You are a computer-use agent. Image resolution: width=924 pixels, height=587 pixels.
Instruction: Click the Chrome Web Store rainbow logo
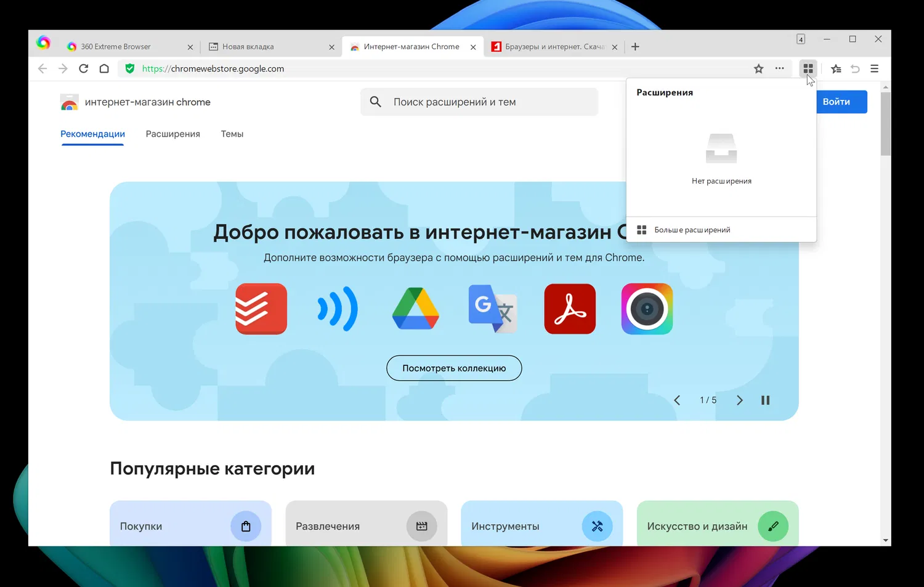[70, 102]
